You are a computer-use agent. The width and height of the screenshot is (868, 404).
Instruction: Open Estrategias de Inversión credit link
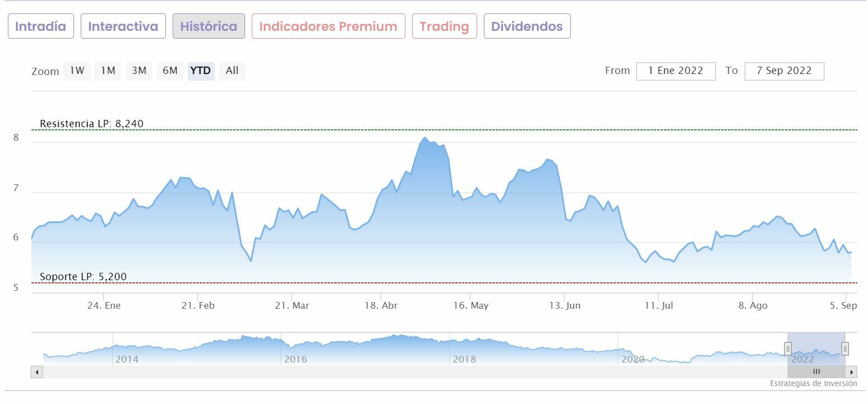[x=813, y=384]
